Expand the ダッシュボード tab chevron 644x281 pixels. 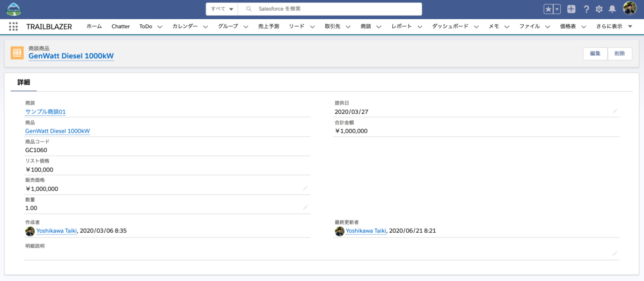pyautogui.click(x=476, y=26)
